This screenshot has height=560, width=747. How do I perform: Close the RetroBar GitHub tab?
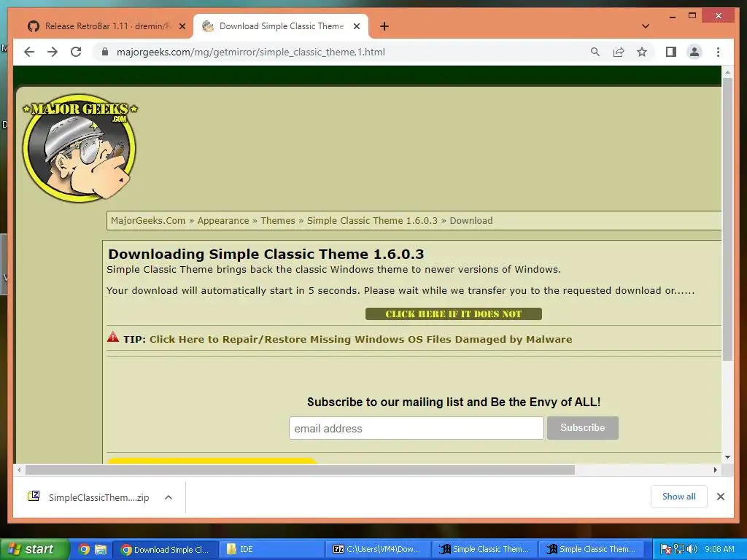[x=182, y=26]
